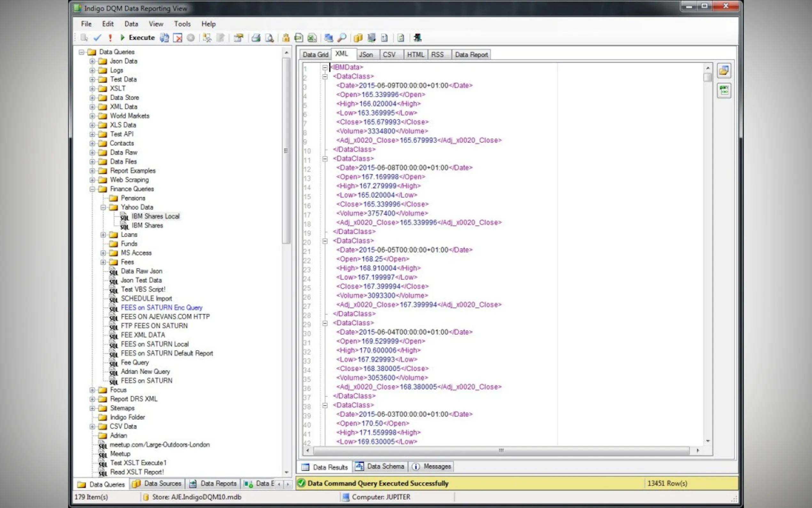Click the print preview magnifier page icon

(269, 38)
